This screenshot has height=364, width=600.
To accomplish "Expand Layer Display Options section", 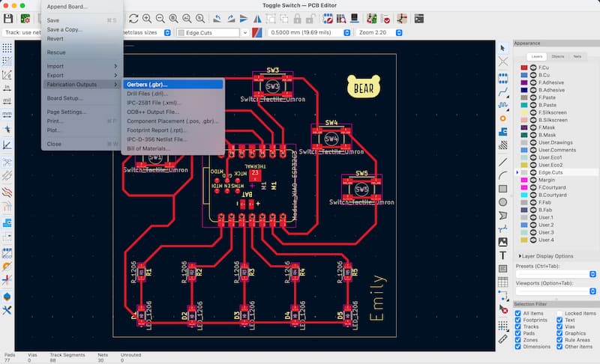I will pos(521,256).
